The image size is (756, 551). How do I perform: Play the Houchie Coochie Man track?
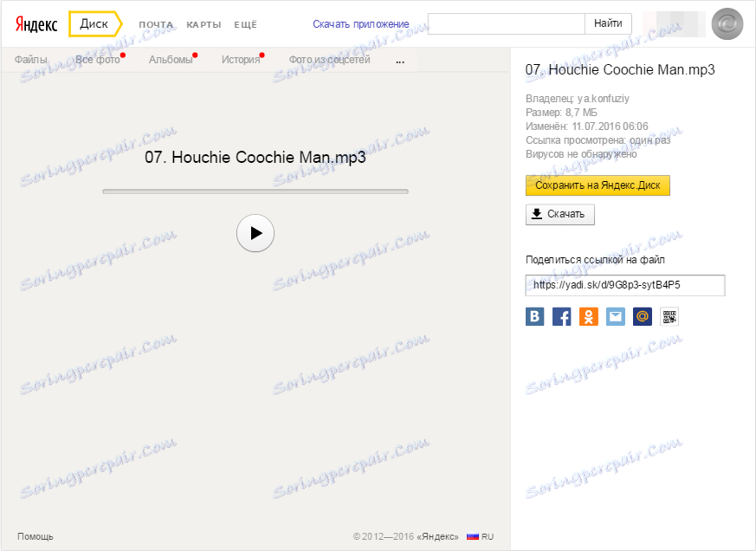click(255, 233)
